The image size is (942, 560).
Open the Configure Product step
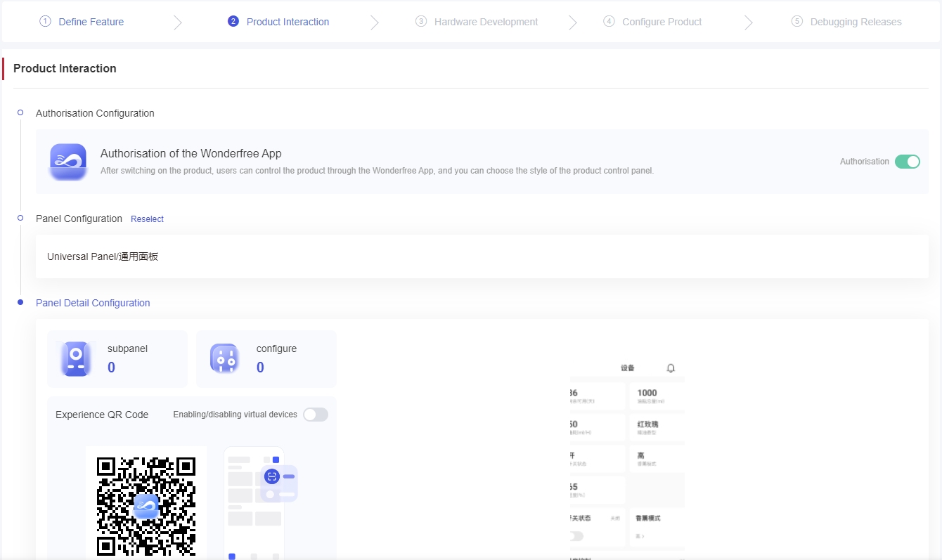point(652,22)
